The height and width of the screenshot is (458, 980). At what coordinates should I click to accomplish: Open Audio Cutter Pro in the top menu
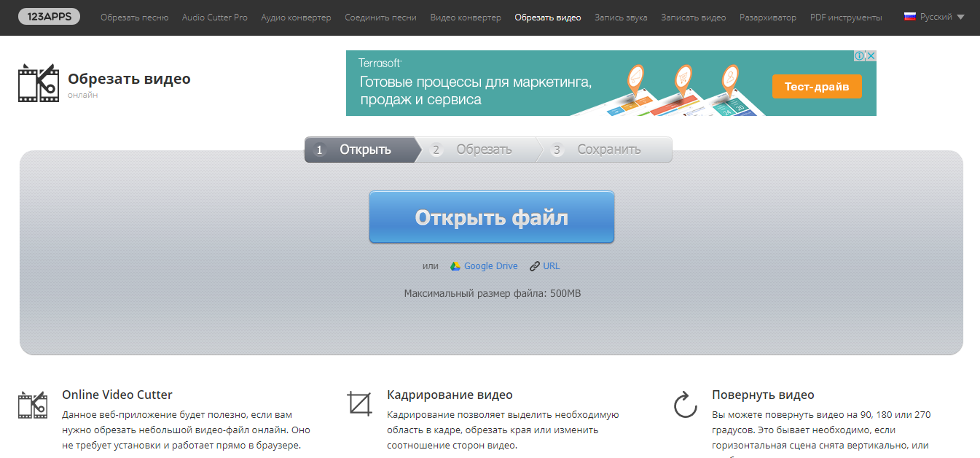[x=215, y=17]
